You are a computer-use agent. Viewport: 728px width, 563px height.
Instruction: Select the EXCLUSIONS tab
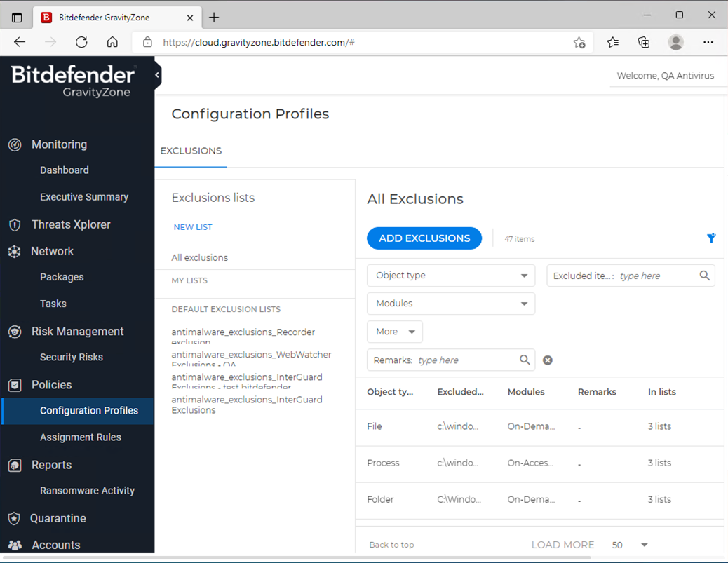click(x=191, y=151)
